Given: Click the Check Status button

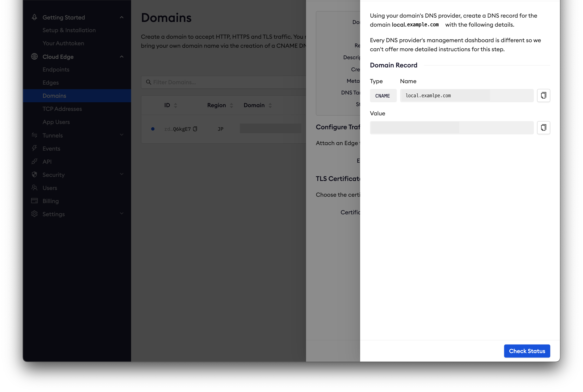Looking at the screenshot, I should (x=527, y=351).
